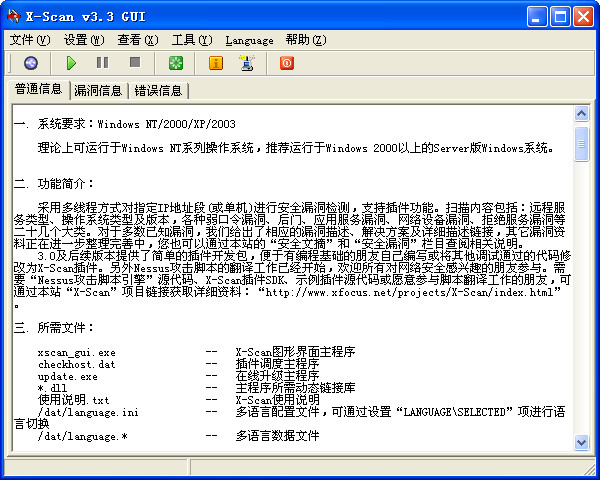Open the 帮助(Z) menu
Image resolution: width=600 pixels, height=480 pixels.
306,40
